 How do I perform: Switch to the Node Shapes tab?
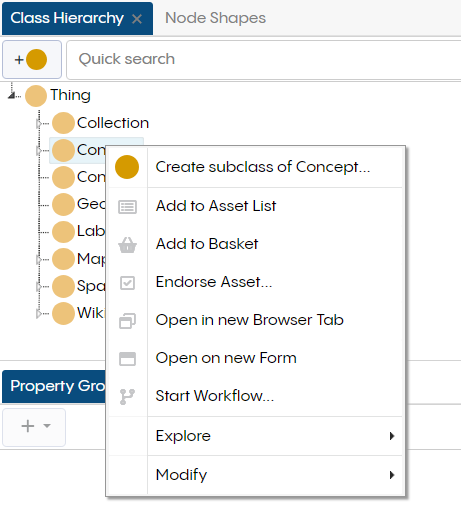[x=215, y=18]
